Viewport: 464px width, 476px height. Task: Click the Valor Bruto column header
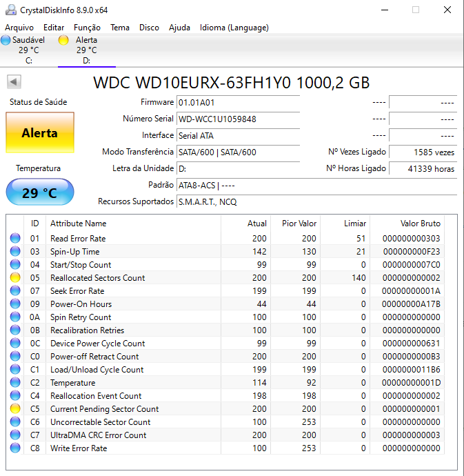[420, 224]
